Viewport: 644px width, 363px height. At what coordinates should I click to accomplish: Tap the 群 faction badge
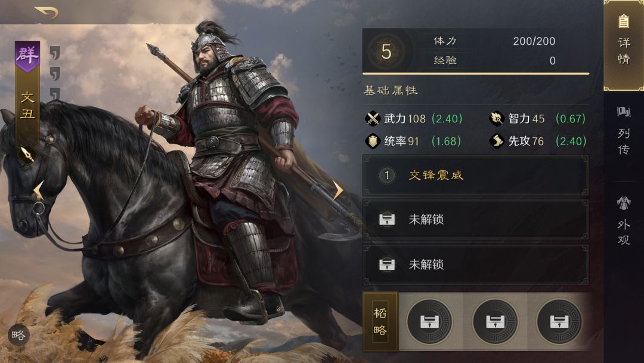pos(27,56)
